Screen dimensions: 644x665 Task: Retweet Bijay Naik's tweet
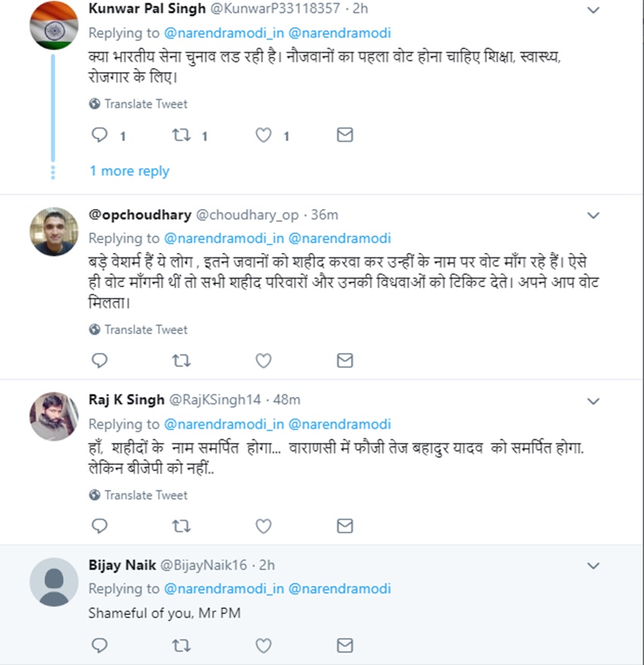(181, 645)
